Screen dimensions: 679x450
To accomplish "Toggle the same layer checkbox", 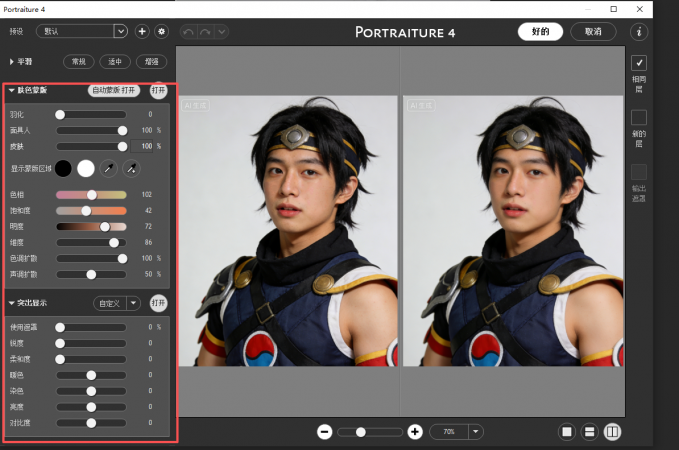I will tap(639, 63).
